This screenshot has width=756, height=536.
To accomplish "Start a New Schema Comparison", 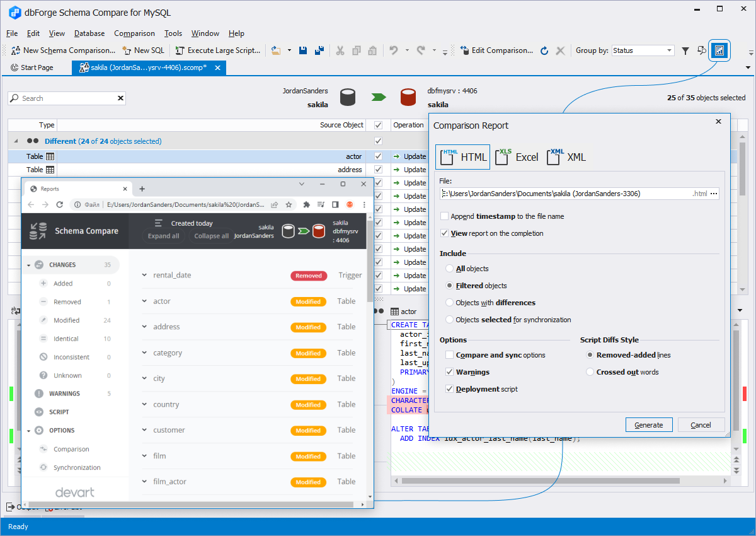I will click(x=63, y=50).
